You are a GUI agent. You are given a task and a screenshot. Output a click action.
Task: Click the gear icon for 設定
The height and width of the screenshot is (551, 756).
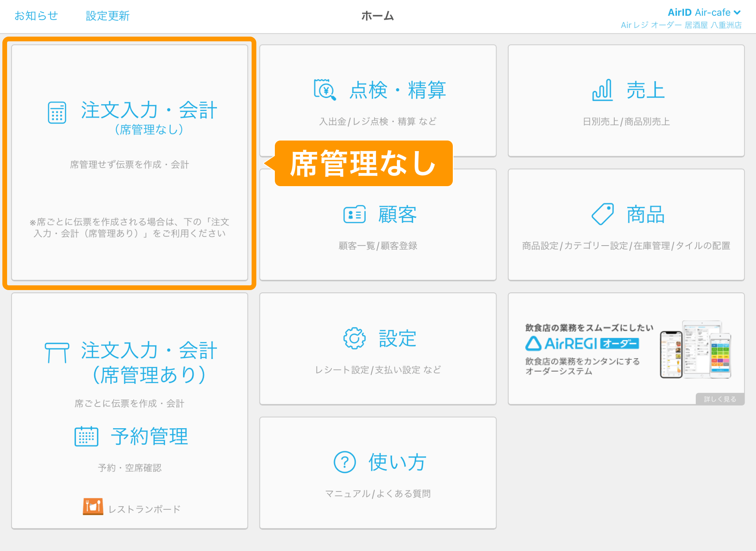point(354,338)
